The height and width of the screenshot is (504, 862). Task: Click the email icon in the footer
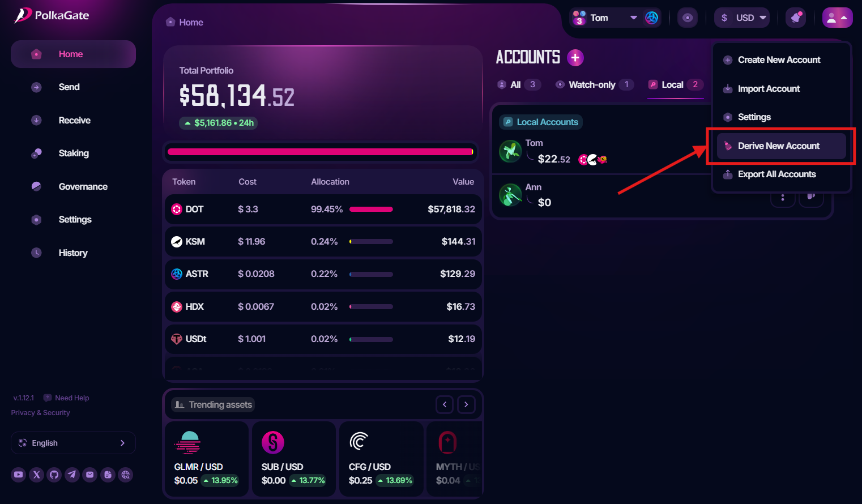tap(90, 475)
